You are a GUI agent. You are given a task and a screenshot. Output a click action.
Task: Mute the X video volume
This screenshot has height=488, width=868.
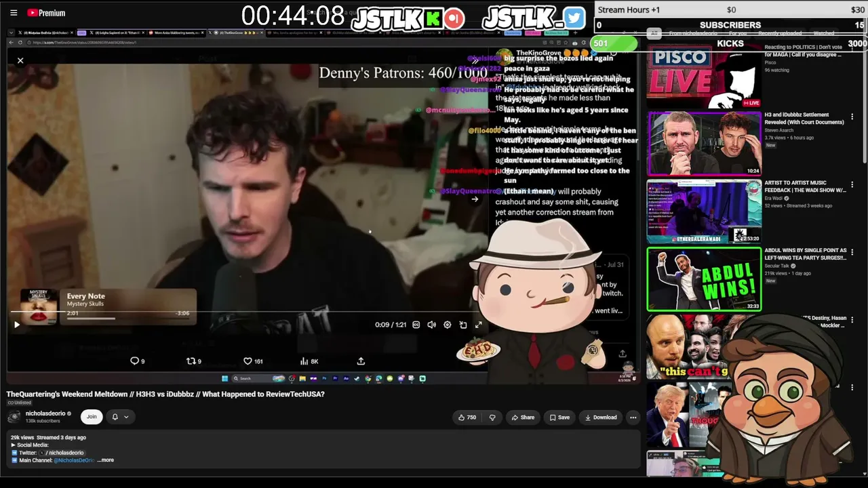431,325
